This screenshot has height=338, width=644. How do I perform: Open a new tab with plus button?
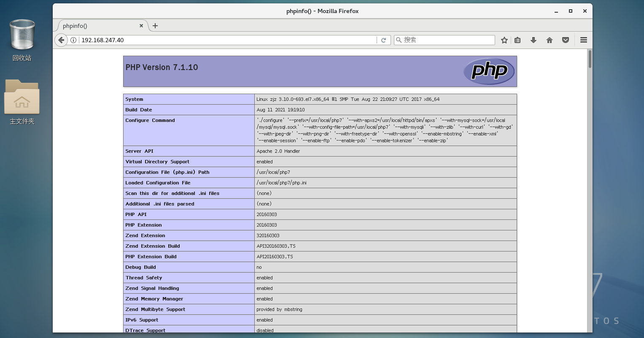[x=155, y=26]
